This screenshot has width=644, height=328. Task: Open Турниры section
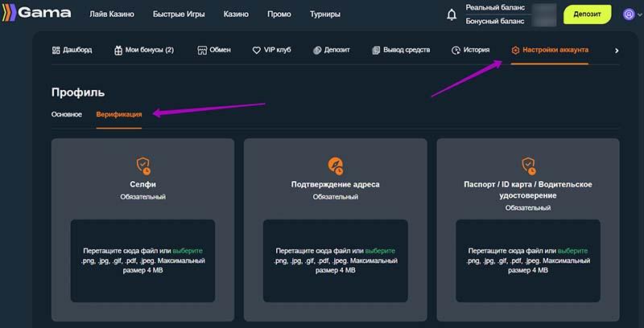pyautogui.click(x=325, y=14)
